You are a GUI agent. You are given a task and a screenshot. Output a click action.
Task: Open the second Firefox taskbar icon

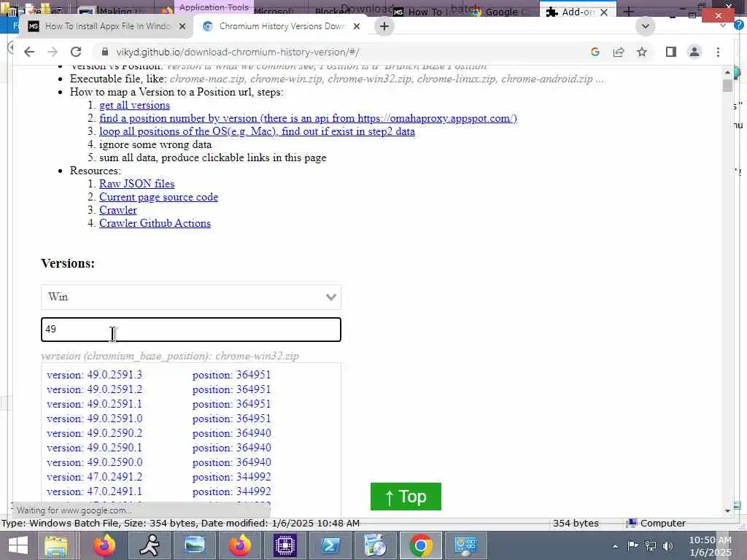(x=239, y=545)
